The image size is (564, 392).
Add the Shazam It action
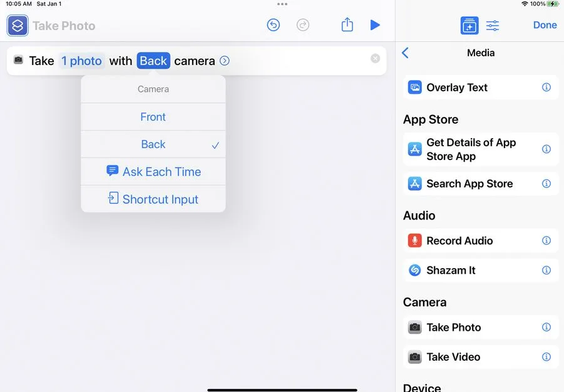pyautogui.click(x=481, y=270)
